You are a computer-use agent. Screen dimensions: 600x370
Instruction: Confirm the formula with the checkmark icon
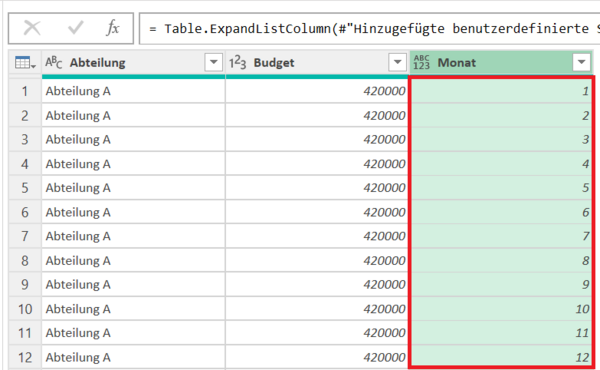[x=75, y=28]
